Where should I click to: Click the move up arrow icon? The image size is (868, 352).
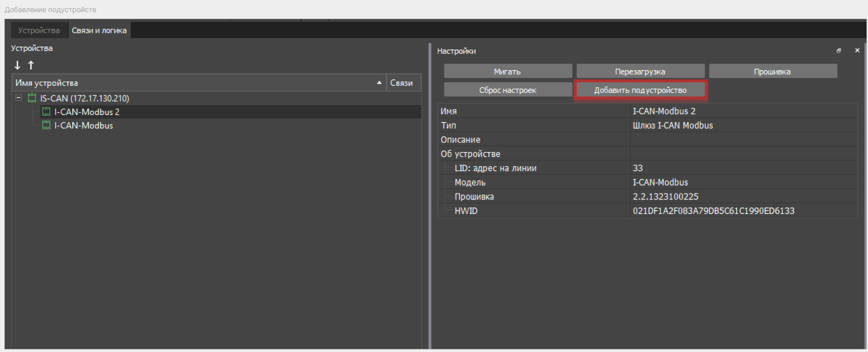(31, 65)
